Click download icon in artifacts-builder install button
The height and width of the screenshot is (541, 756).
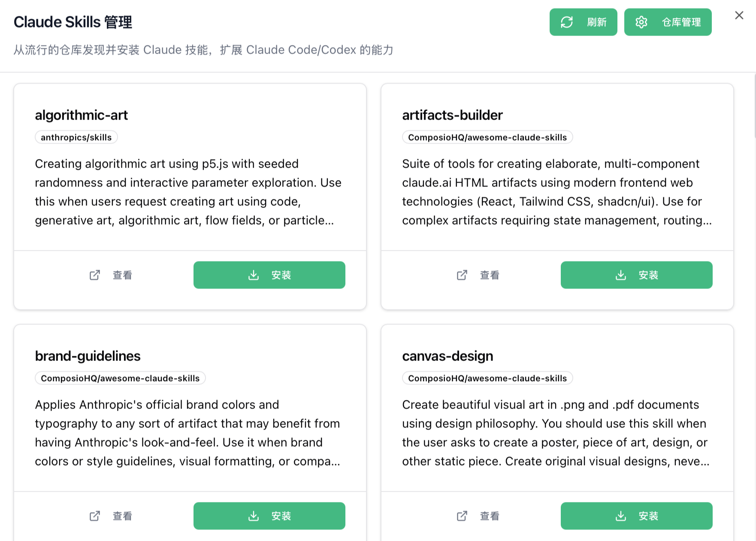pyautogui.click(x=621, y=275)
